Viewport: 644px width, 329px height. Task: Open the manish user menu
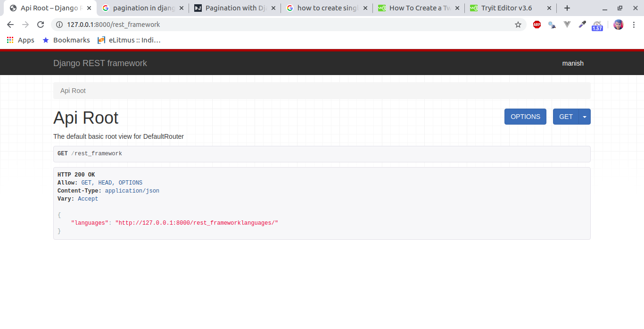573,63
